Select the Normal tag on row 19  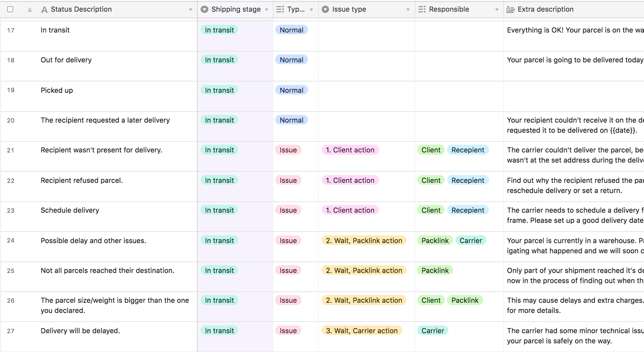292,90
